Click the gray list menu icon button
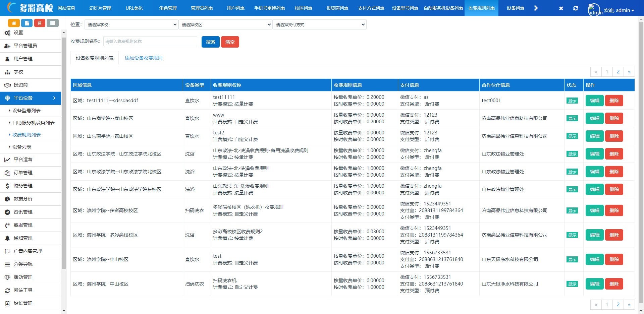The image size is (644, 314). point(52,23)
